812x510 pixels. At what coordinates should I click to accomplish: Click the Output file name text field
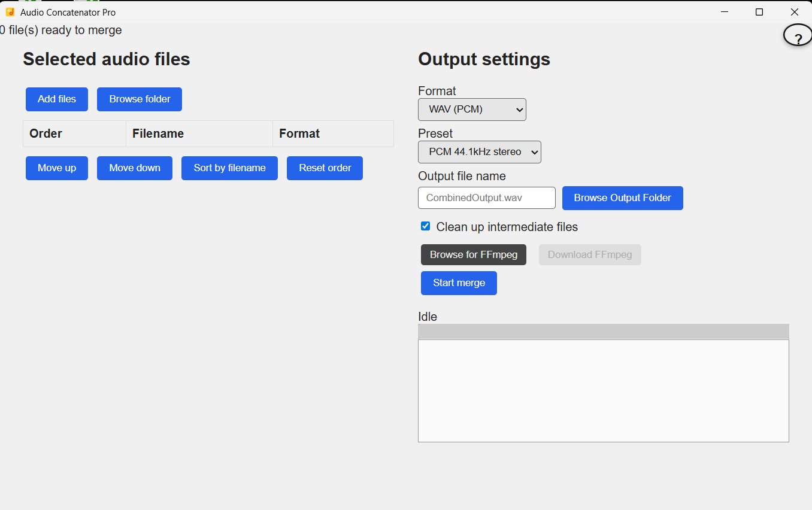point(487,198)
